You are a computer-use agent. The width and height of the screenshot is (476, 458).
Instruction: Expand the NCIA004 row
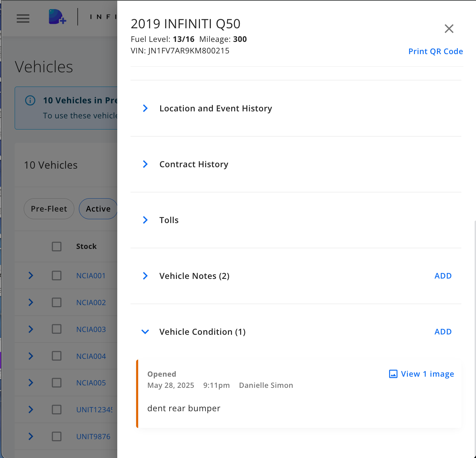point(31,356)
